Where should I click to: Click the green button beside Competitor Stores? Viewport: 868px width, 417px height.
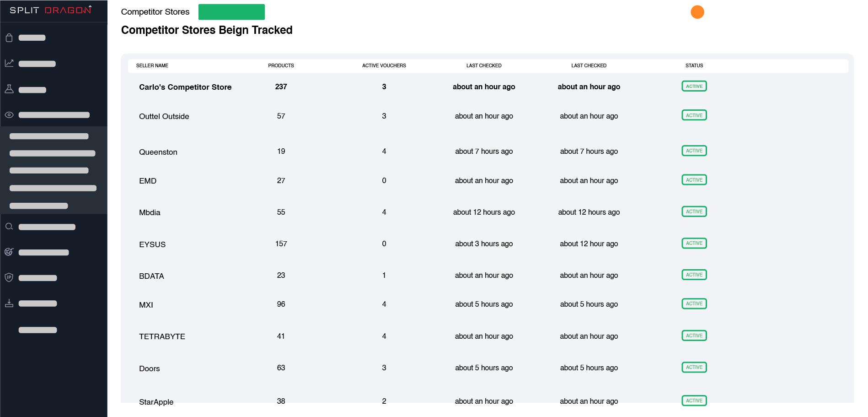click(231, 12)
